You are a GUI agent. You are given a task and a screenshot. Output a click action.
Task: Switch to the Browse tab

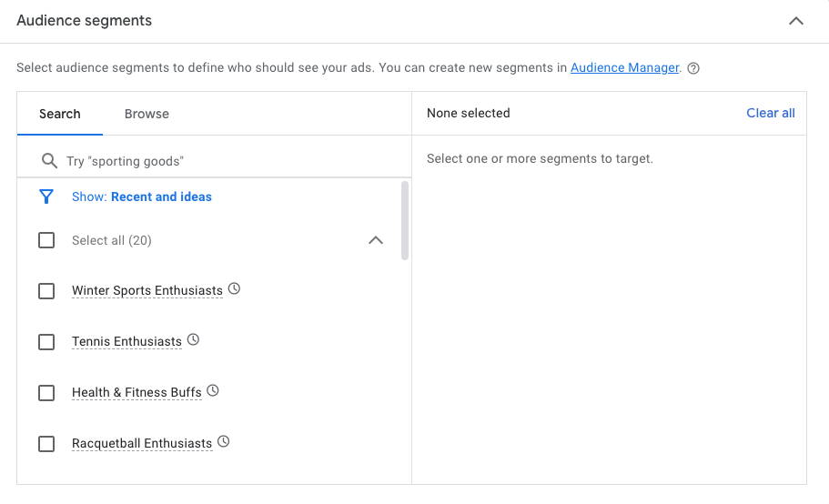point(147,114)
